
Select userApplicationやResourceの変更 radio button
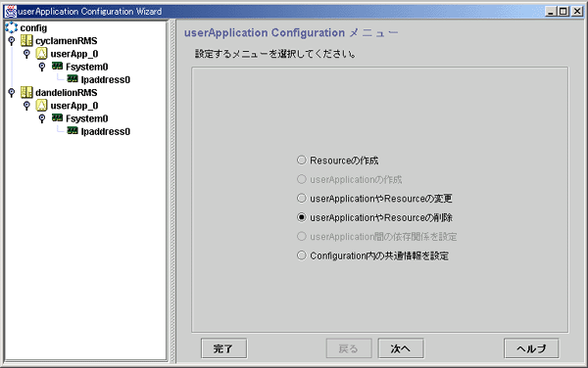[302, 198]
